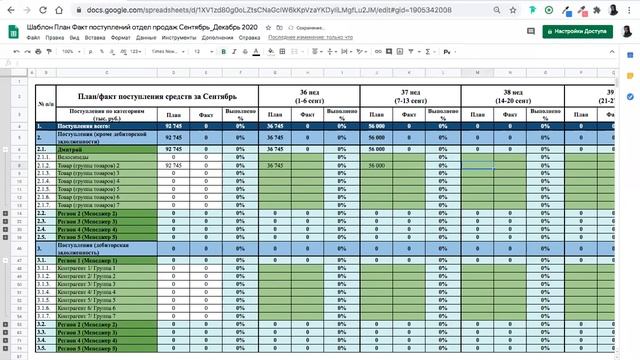Activate the paint format tool

[x=49, y=52]
